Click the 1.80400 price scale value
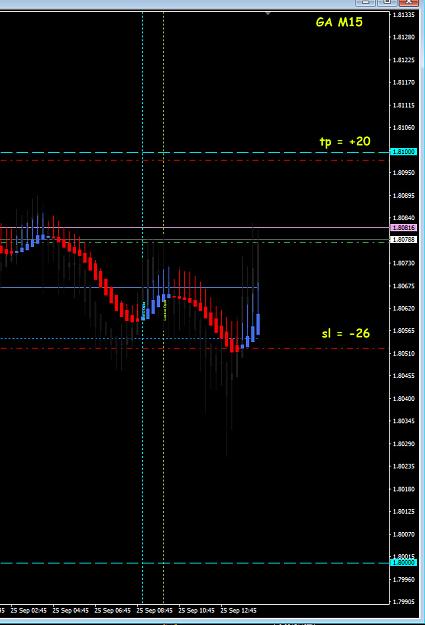The height and width of the screenshot is (625, 425). tap(404, 399)
